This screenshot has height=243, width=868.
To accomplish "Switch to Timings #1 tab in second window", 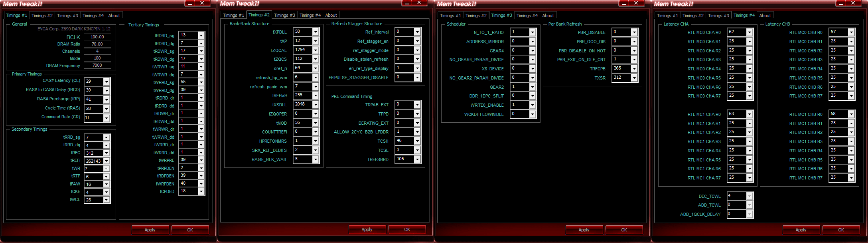I will pos(233,15).
